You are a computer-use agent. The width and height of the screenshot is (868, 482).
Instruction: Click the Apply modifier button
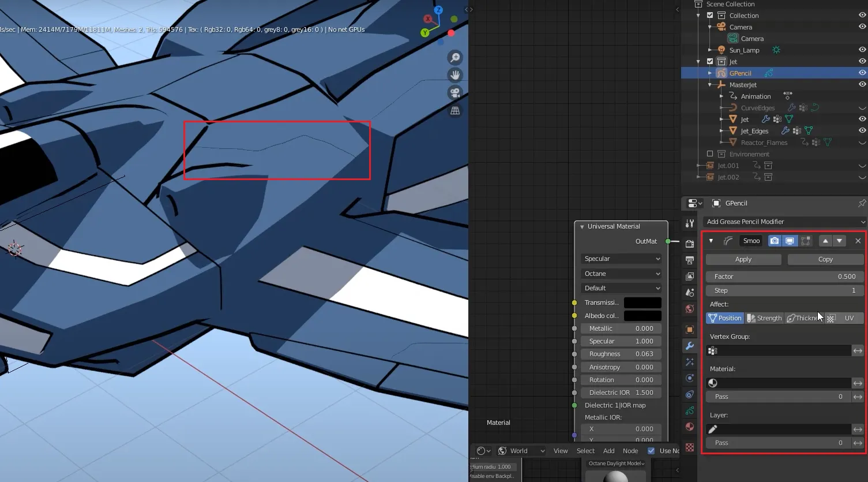click(743, 259)
